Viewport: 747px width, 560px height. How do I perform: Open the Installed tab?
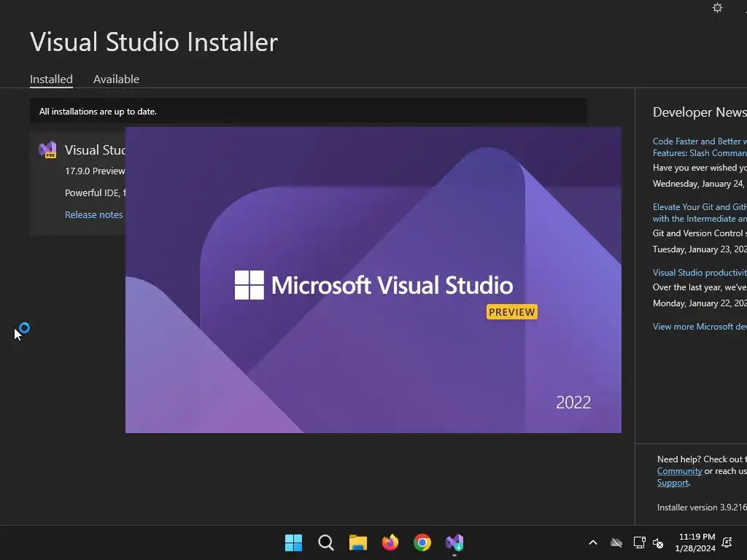coord(51,79)
